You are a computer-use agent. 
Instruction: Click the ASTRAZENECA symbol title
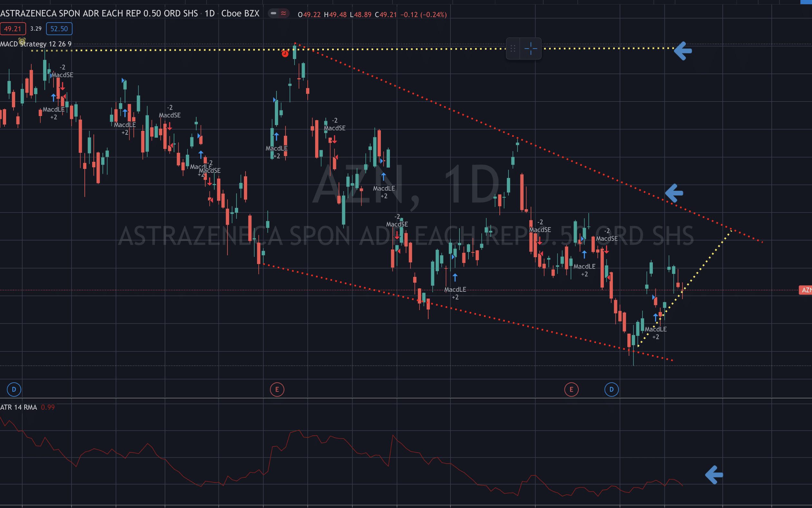tap(99, 14)
